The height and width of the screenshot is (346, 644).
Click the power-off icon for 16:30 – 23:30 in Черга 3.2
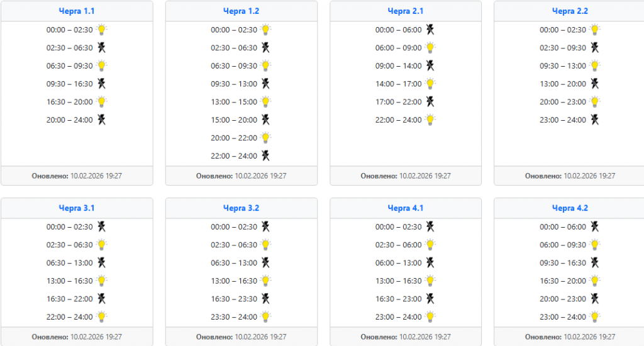(x=266, y=299)
